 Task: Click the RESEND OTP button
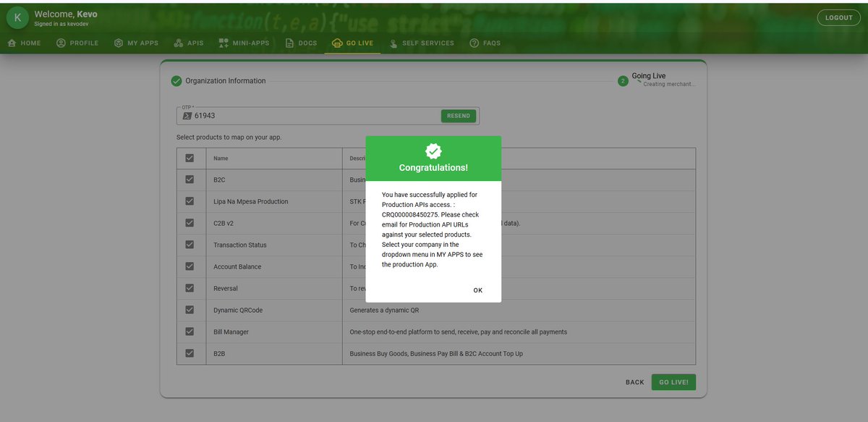(x=459, y=116)
